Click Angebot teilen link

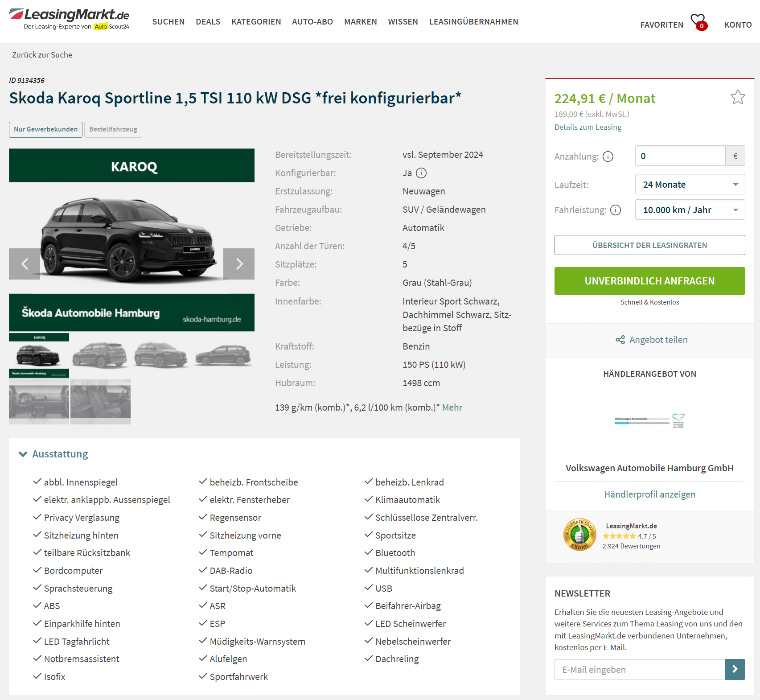(x=658, y=340)
